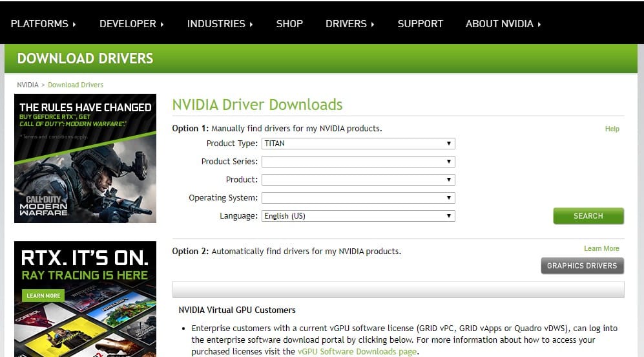Expand the Drivers menu

point(350,24)
